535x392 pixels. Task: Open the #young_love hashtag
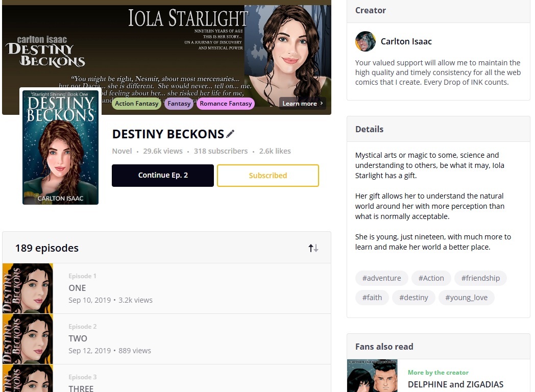click(466, 298)
